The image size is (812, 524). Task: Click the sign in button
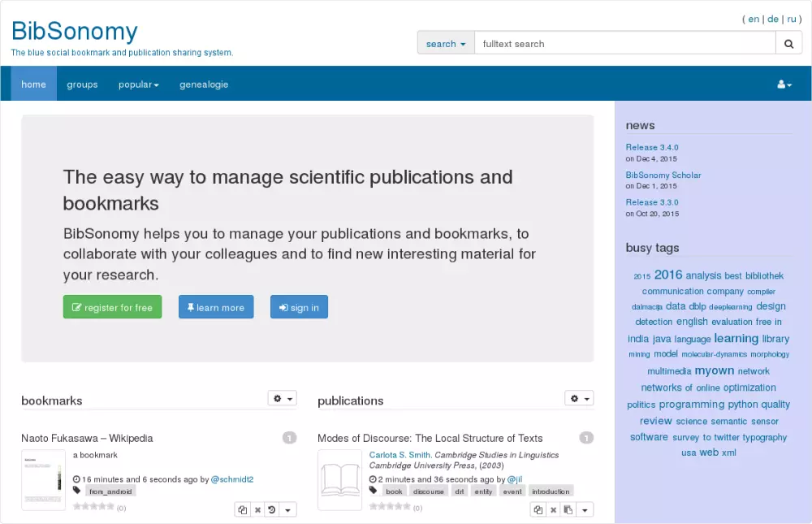(300, 307)
